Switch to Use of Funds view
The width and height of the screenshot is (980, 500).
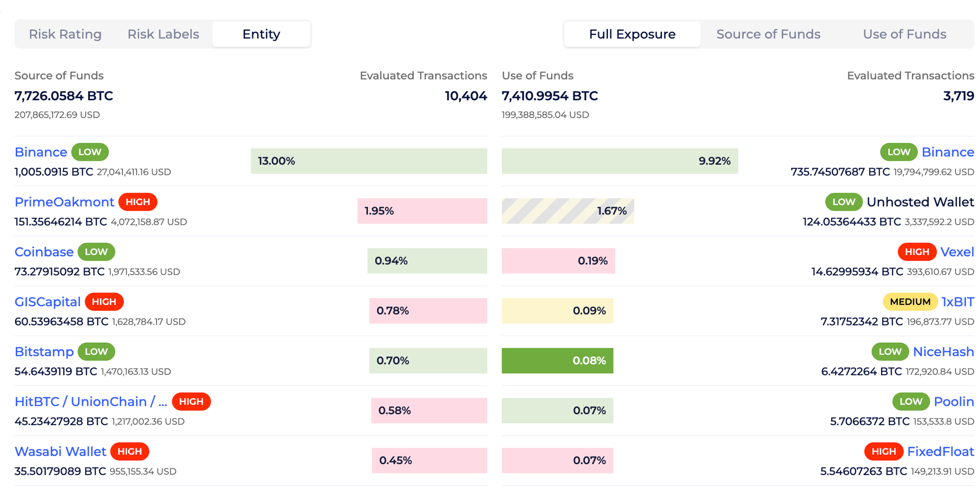coord(904,34)
